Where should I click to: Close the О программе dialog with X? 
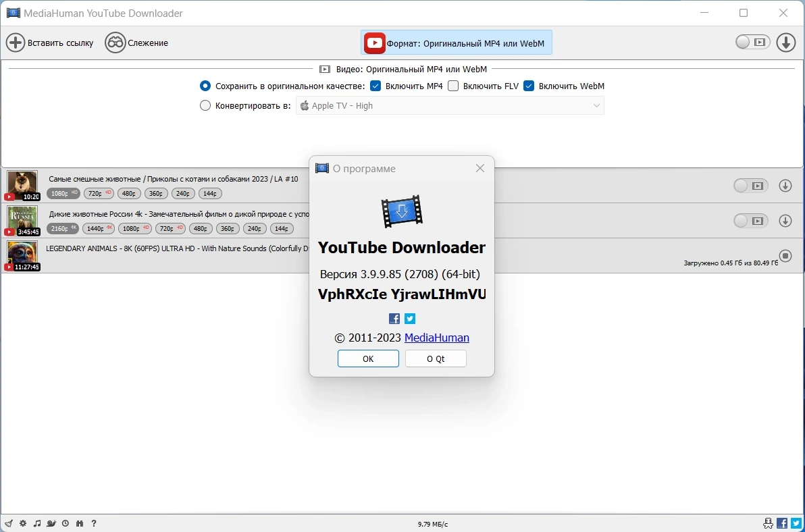pos(480,168)
